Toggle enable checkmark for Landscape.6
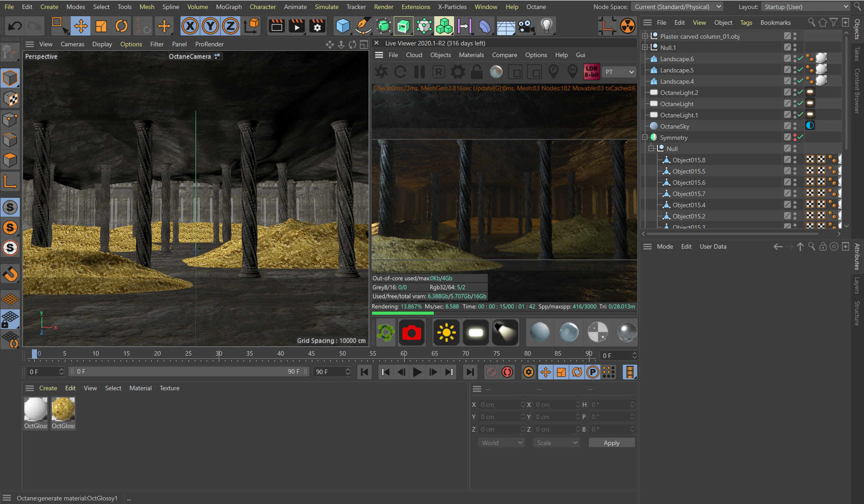 (x=800, y=58)
